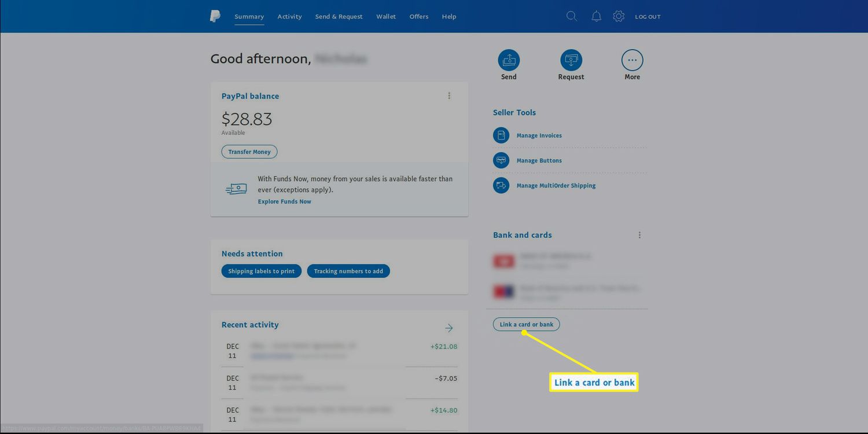Open the Manage Buttons link

[539, 160]
